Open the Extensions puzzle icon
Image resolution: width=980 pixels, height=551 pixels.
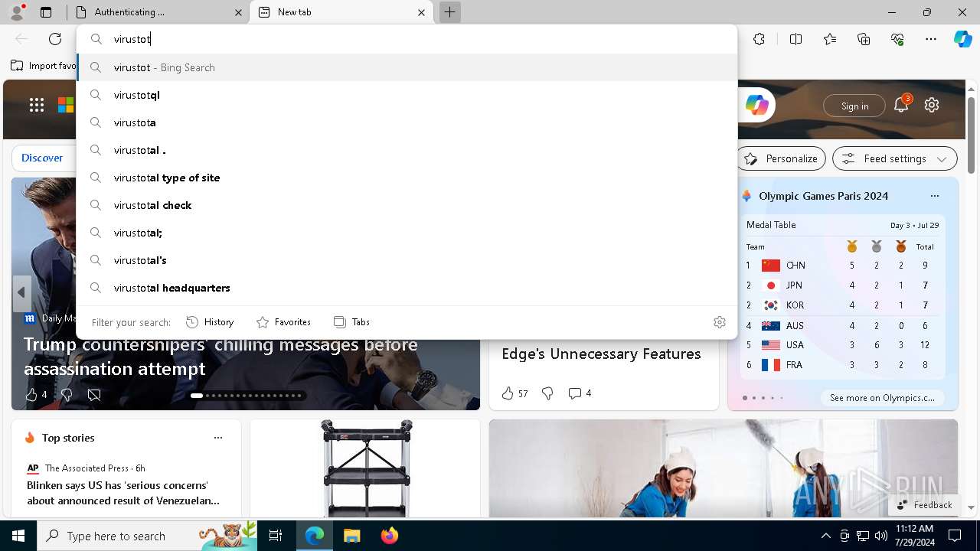[759, 39]
